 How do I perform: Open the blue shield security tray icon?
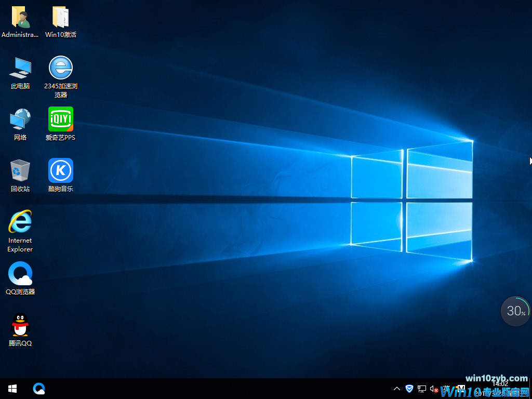click(x=409, y=389)
